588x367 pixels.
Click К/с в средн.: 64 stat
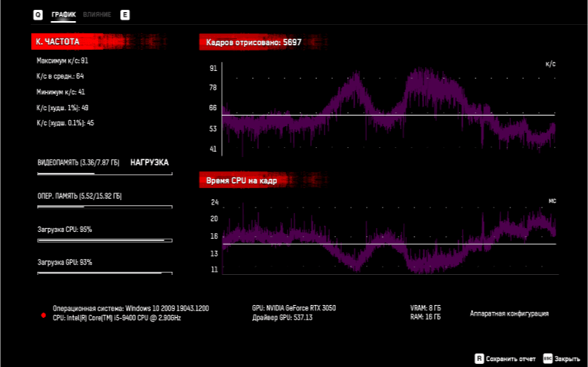[x=60, y=76]
